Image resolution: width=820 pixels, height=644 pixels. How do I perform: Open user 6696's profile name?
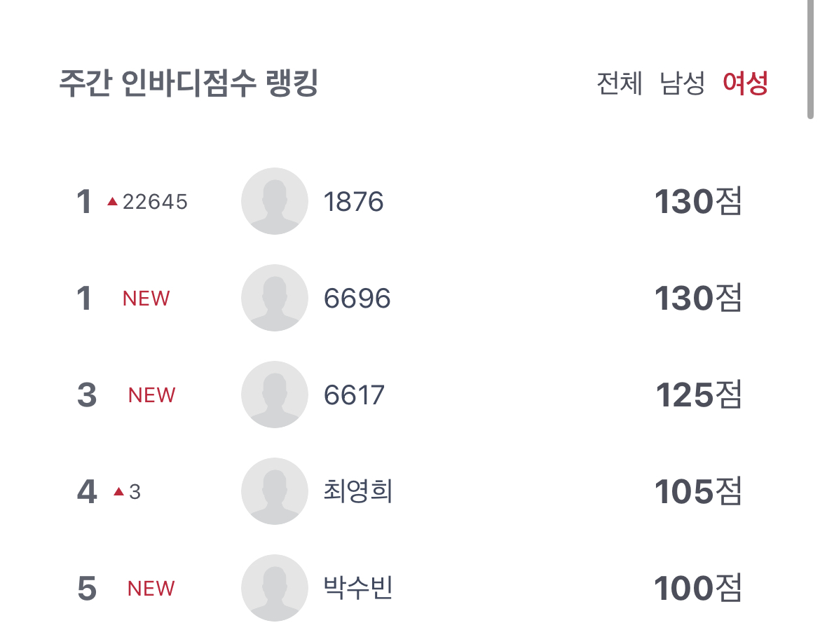click(x=357, y=299)
